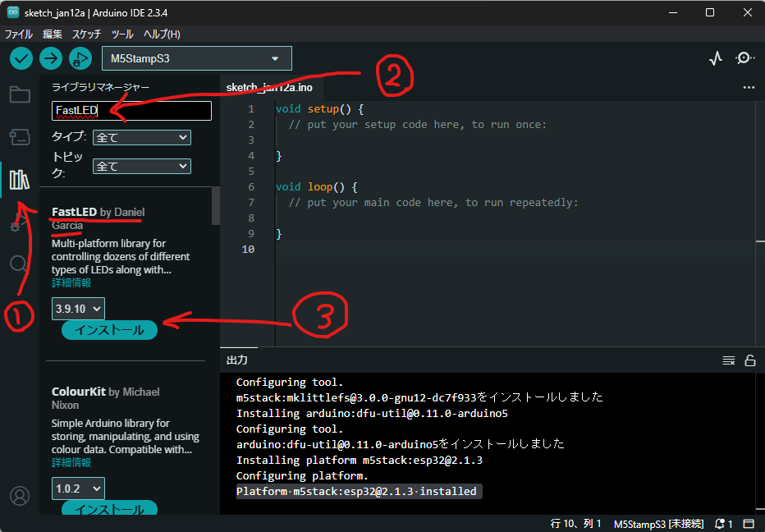Image resolution: width=765 pixels, height=532 pixels.
Task: Open the Search sidebar panel
Action: click(x=20, y=264)
